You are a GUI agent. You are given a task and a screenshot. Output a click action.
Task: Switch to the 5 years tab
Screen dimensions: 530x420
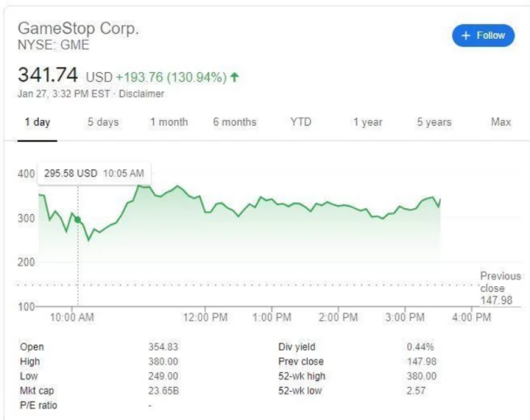click(x=434, y=122)
